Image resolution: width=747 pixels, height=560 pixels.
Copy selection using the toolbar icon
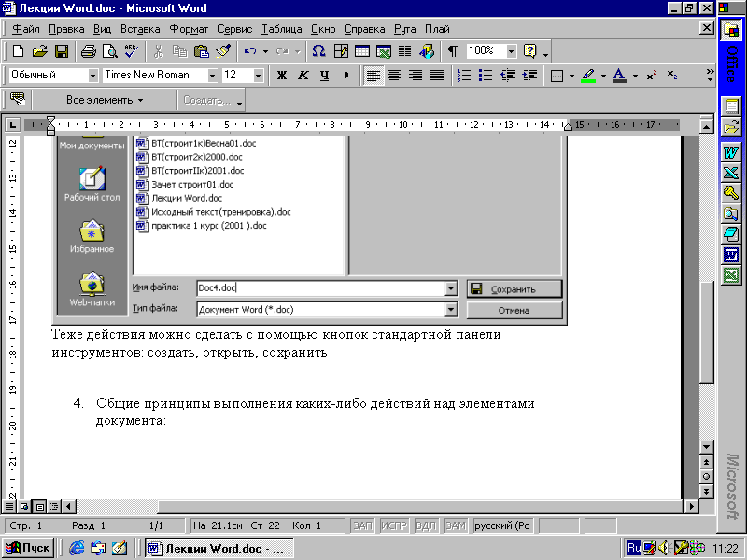pos(179,51)
